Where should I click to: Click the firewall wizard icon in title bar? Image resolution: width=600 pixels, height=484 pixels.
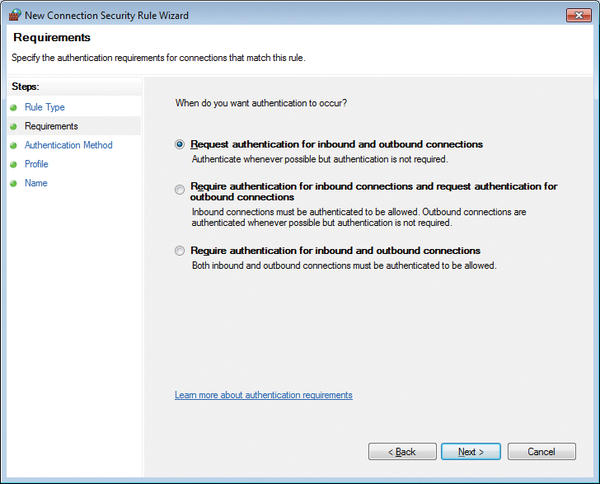point(15,15)
